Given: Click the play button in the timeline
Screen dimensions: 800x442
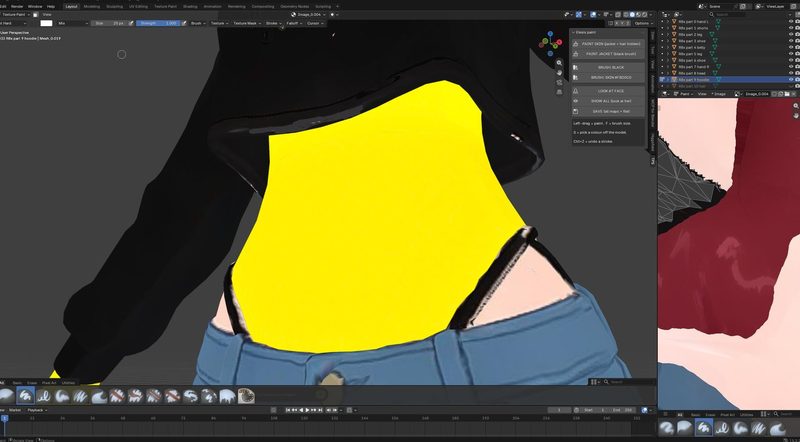Looking at the screenshot, I should point(308,410).
